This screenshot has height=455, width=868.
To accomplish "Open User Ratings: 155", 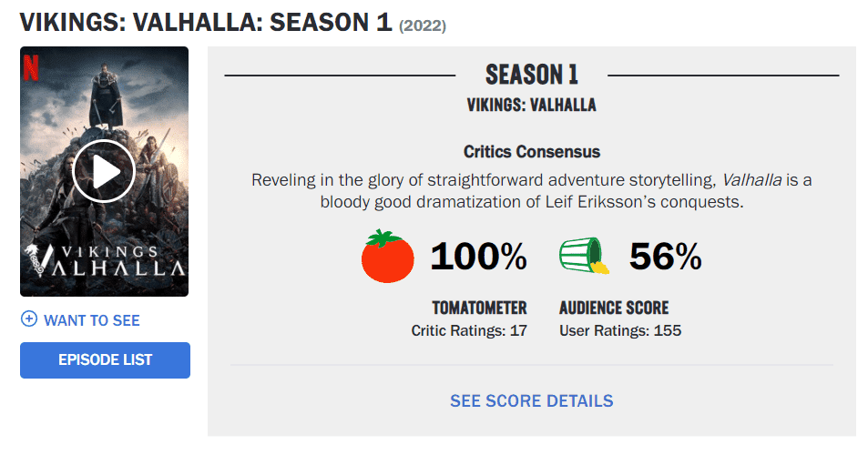I will coord(619,330).
